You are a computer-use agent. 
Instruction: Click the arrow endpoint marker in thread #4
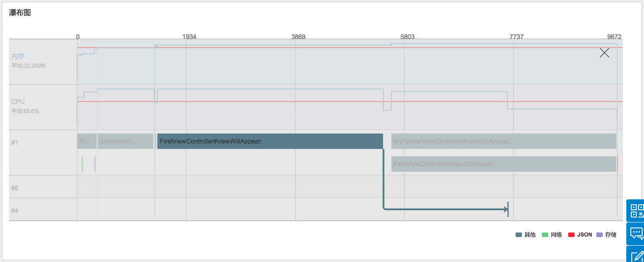point(508,209)
